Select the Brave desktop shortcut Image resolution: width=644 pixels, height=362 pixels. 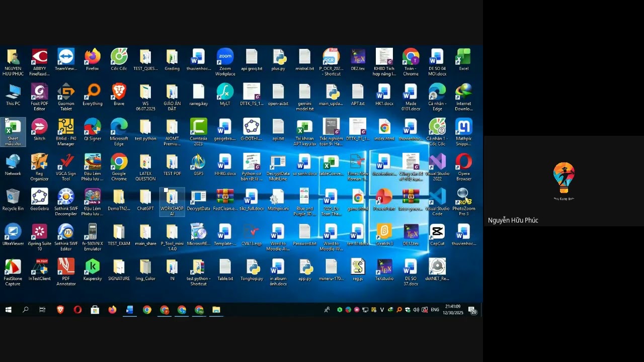119,95
